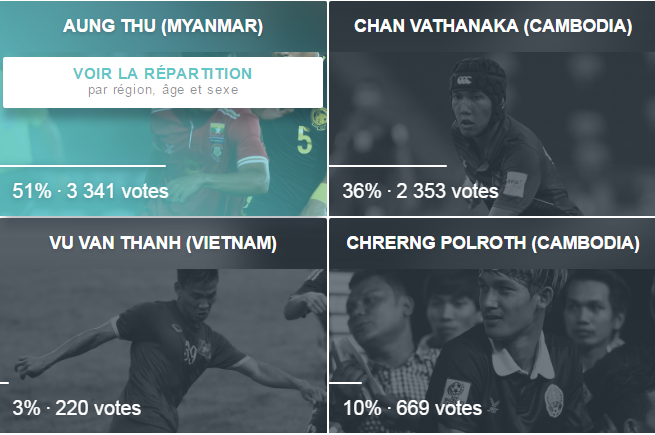Screen dimensions: 655x435
Task: Click the Voir la répartition button
Action: (162, 82)
